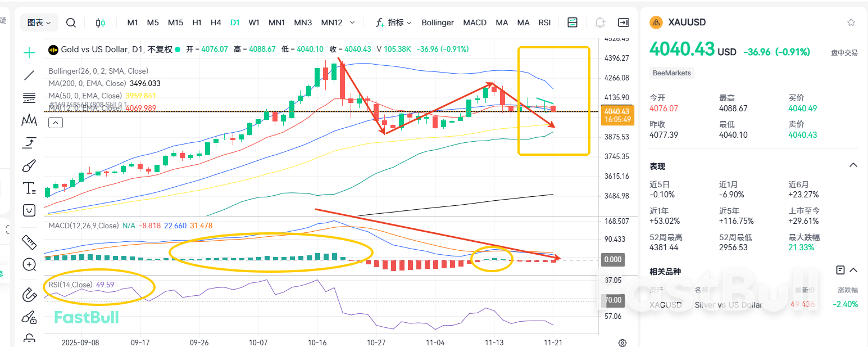Open chart settings gear at bottom right
This screenshot has height=347, width=868.
click(x=622, y=343)
